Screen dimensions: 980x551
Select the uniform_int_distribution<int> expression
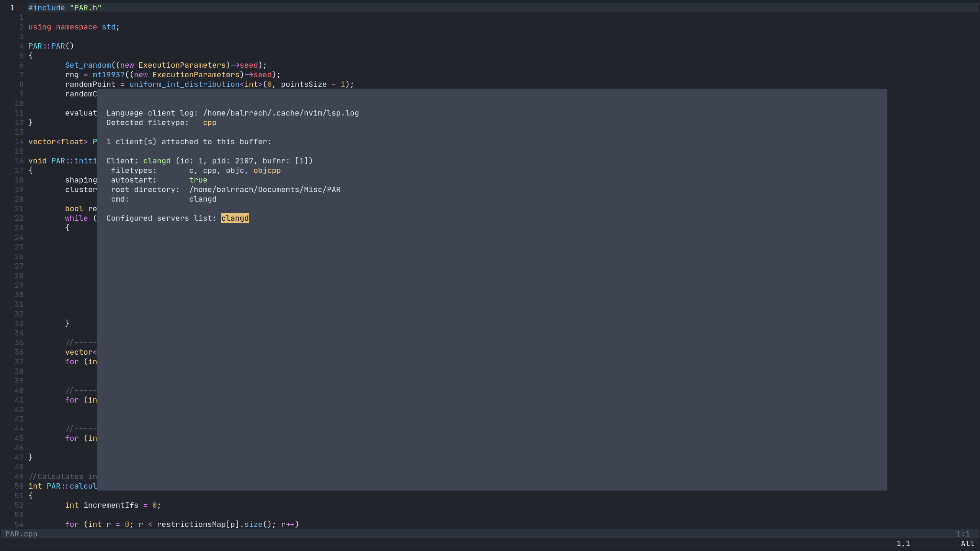(185, 84)
